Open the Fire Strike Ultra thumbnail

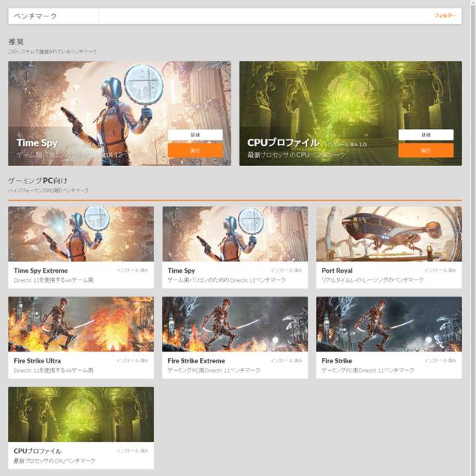(81, 324)
